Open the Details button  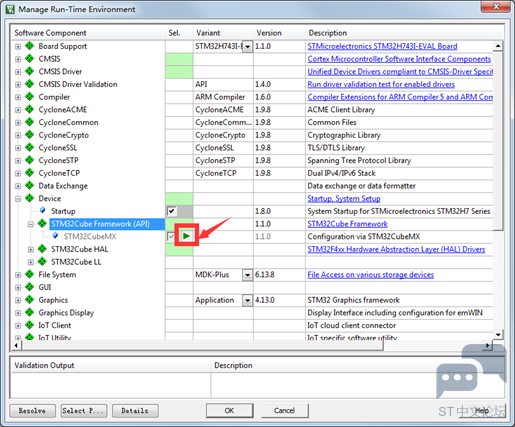tap(135, 411)
